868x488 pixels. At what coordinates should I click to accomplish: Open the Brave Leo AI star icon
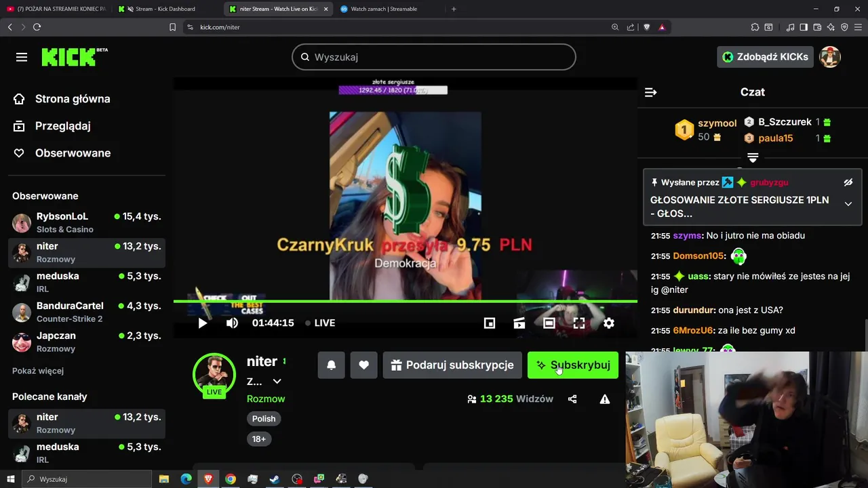831,27
